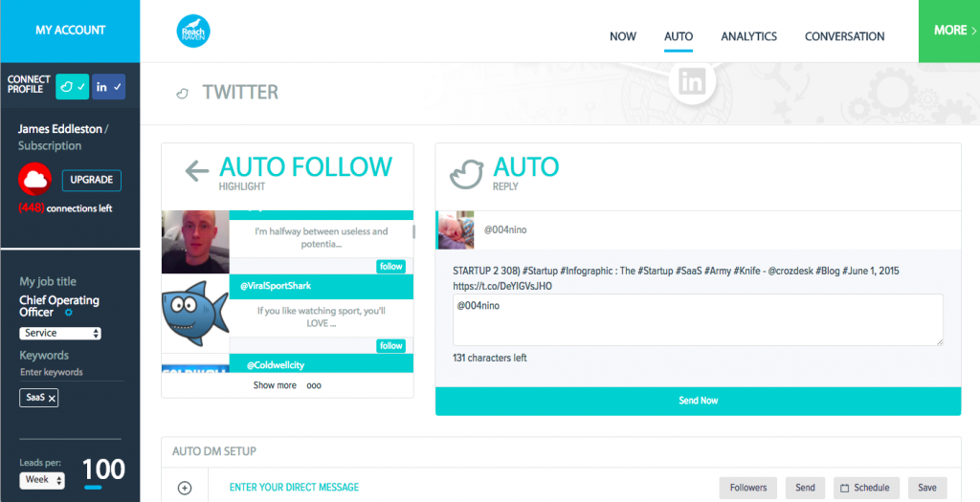
Task: Click the @004nino username in reply header
Action: 505,229
